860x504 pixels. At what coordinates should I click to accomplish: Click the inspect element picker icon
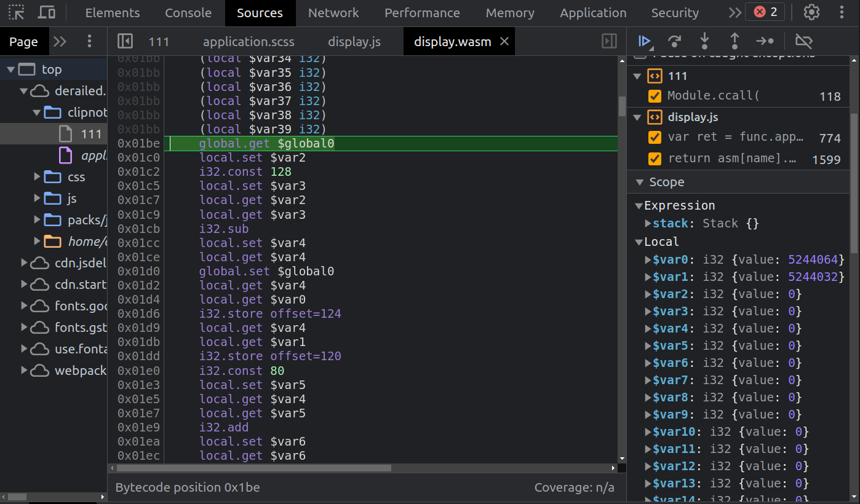[17, 12]
